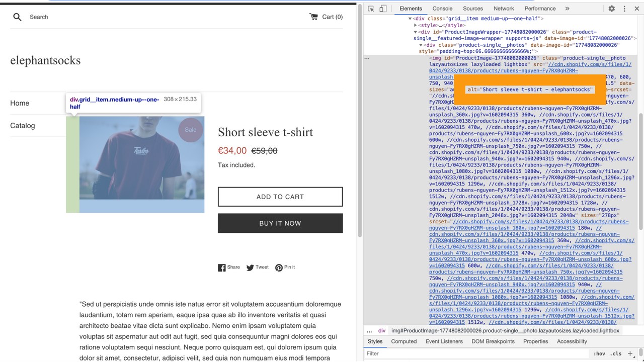Open the Computed styles tab
Screen dimensions: 644x362
(x=404, y=341)
